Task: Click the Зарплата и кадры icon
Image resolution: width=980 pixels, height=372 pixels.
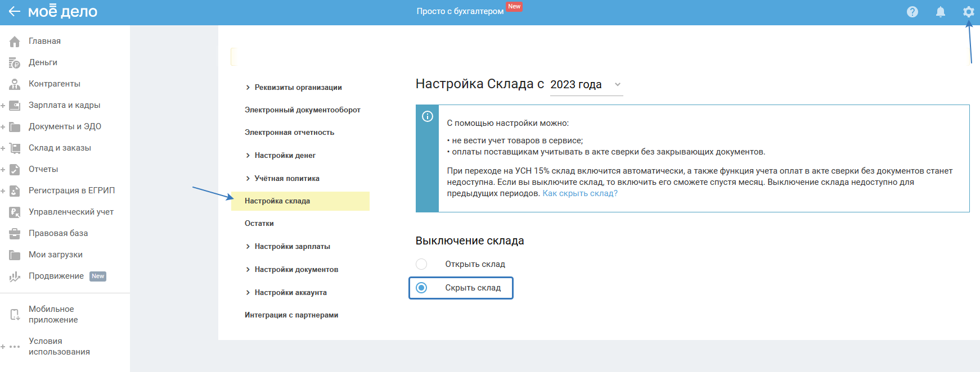Action: click(x=15, y=105)
